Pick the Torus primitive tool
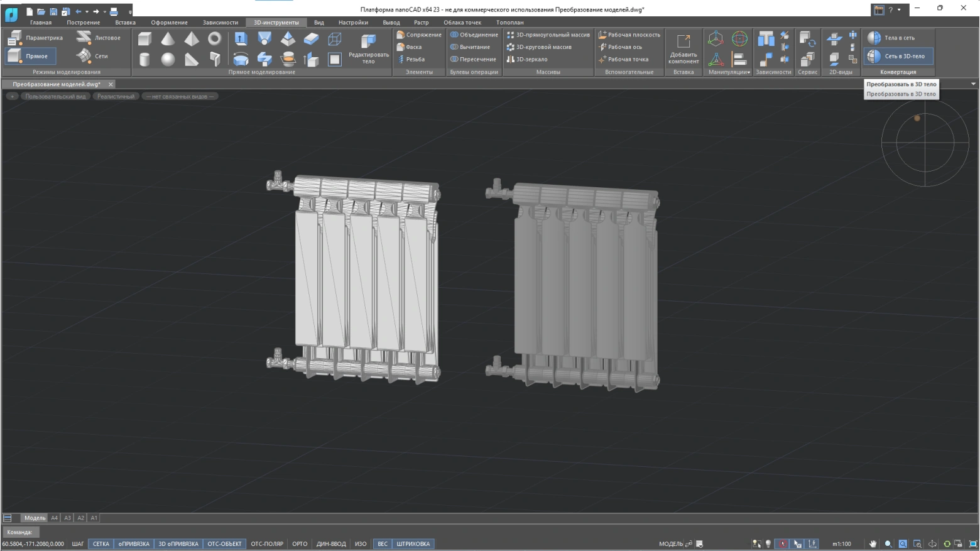This screenshot has height=551, width=980. pos(215,39)
